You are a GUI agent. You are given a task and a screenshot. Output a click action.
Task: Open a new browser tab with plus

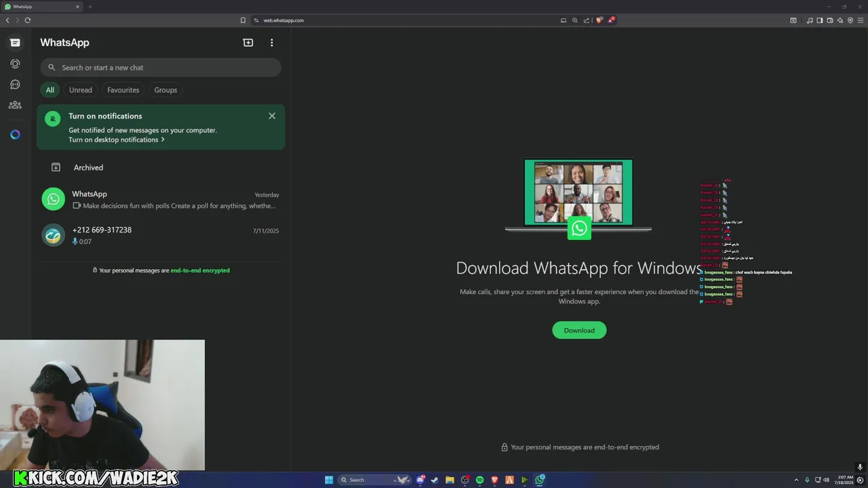coord(90,7)
